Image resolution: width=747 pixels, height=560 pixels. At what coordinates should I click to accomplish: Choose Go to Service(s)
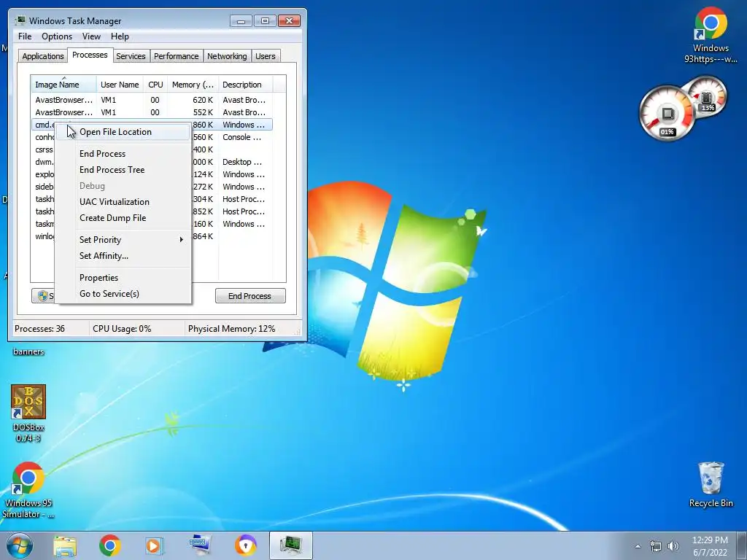click(123, 294)
